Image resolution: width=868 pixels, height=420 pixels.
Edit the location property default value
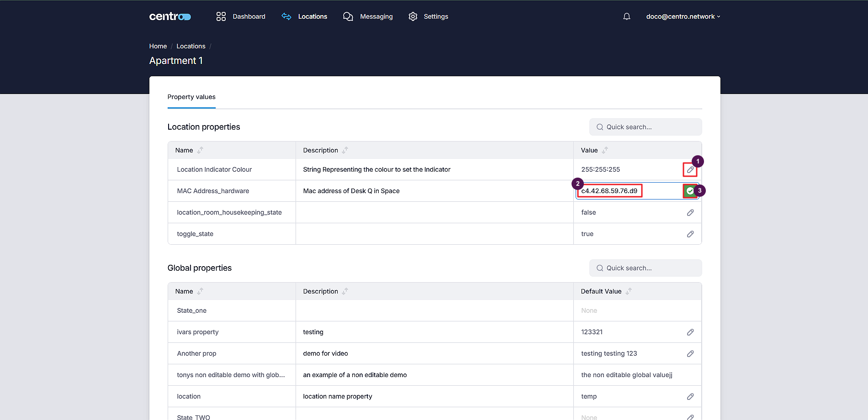tap(690, 397)
